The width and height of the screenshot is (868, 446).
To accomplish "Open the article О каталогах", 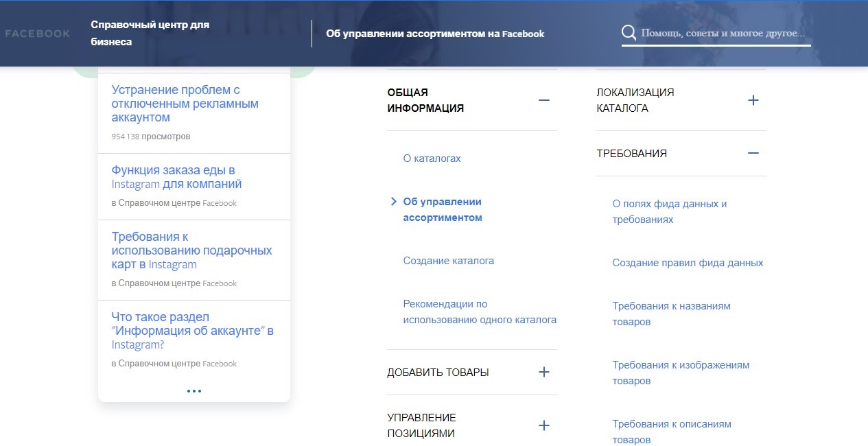I will (x=432, y=159).
